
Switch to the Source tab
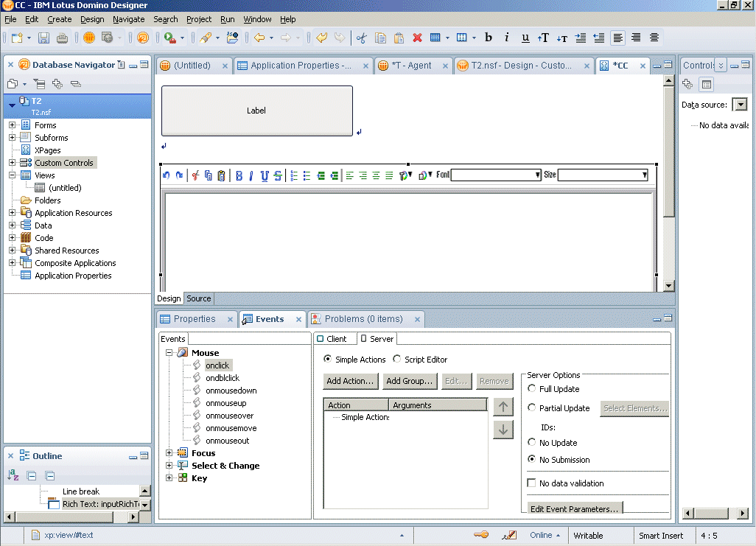[x=199, y=298]
